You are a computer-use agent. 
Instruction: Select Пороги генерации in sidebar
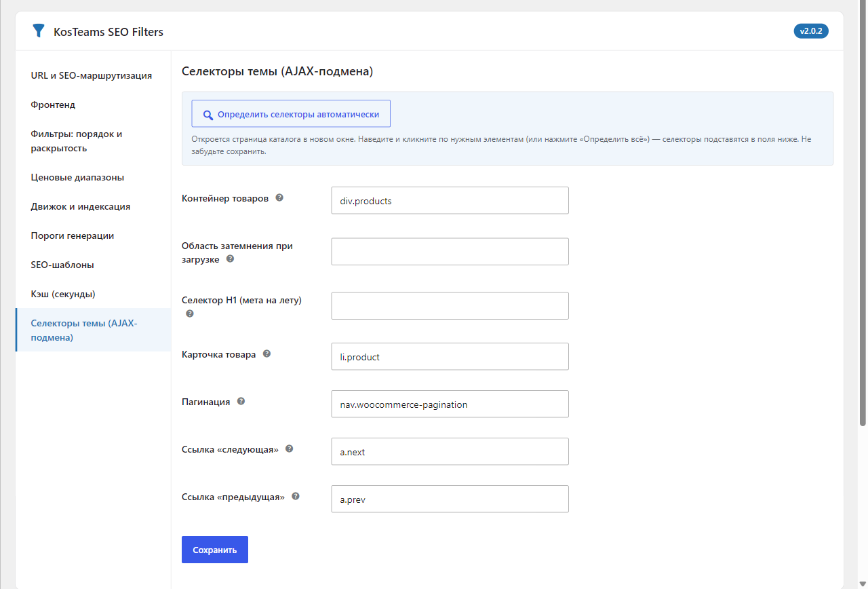tap(94, 235)
